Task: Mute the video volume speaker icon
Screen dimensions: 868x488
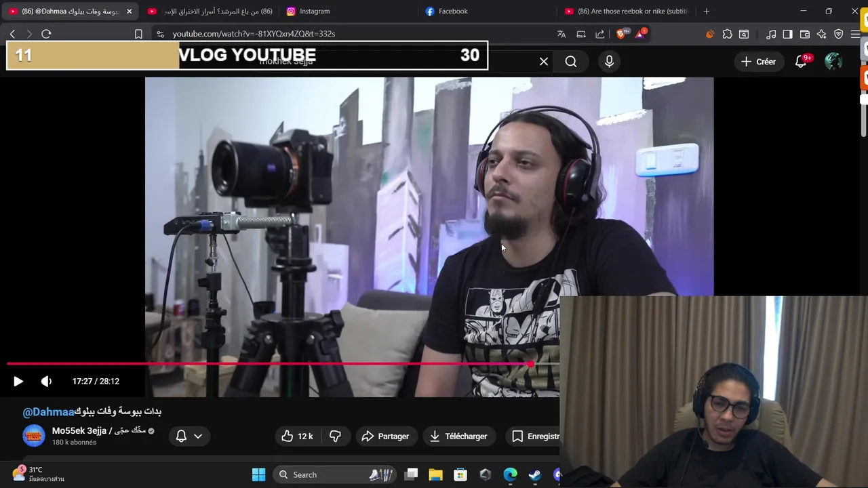Action: [46, 382]
